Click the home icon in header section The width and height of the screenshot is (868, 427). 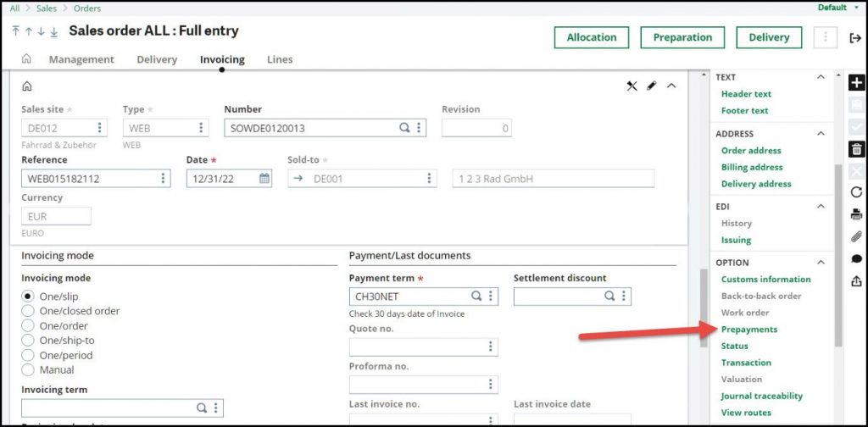[26, 86]
